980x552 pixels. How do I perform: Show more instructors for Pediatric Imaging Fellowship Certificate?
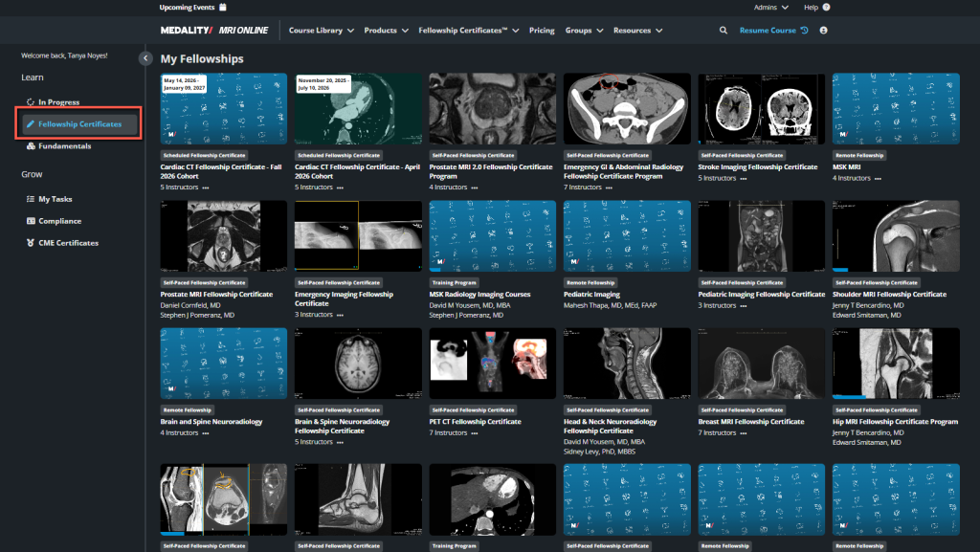tap(743, 306)
